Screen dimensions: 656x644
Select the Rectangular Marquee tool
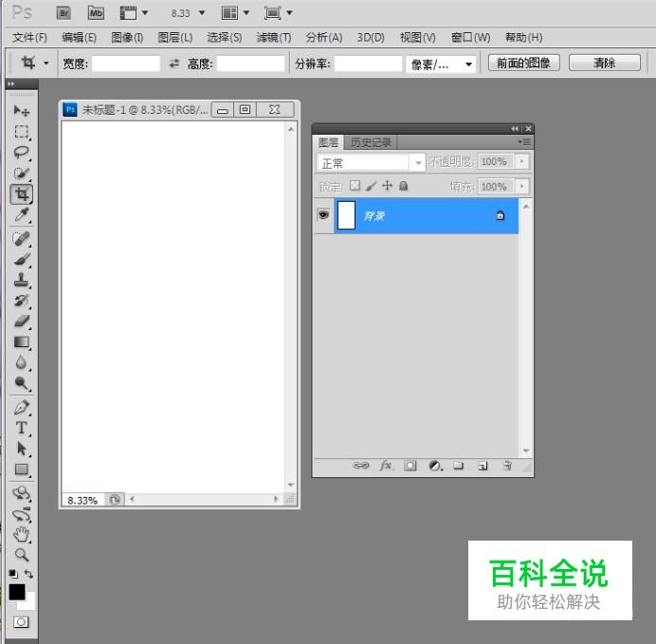click(x=22, y=132)
